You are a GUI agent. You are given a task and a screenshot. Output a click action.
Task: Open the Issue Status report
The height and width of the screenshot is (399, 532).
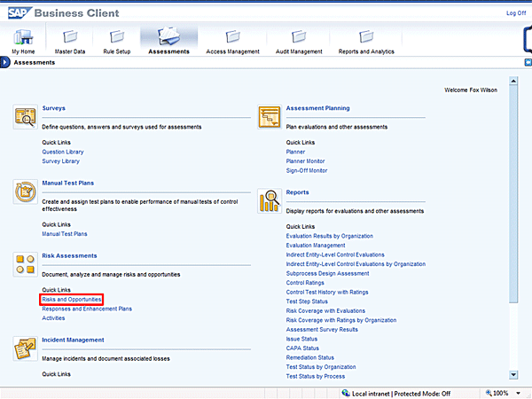pos(301,339)
